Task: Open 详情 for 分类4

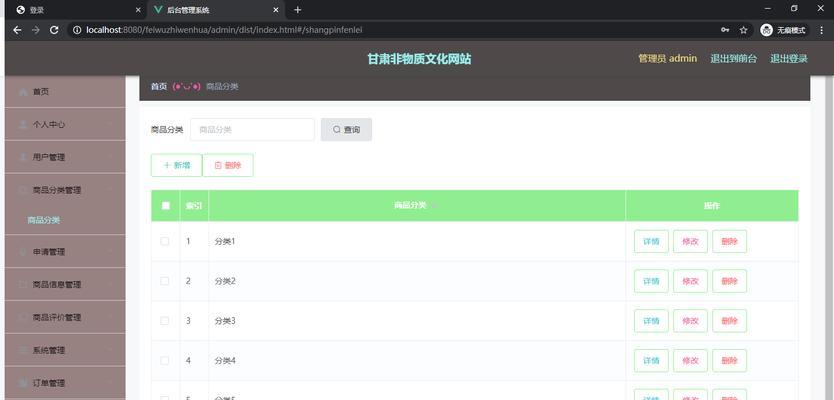Action: pyautogui.click(x=651, y=361)
